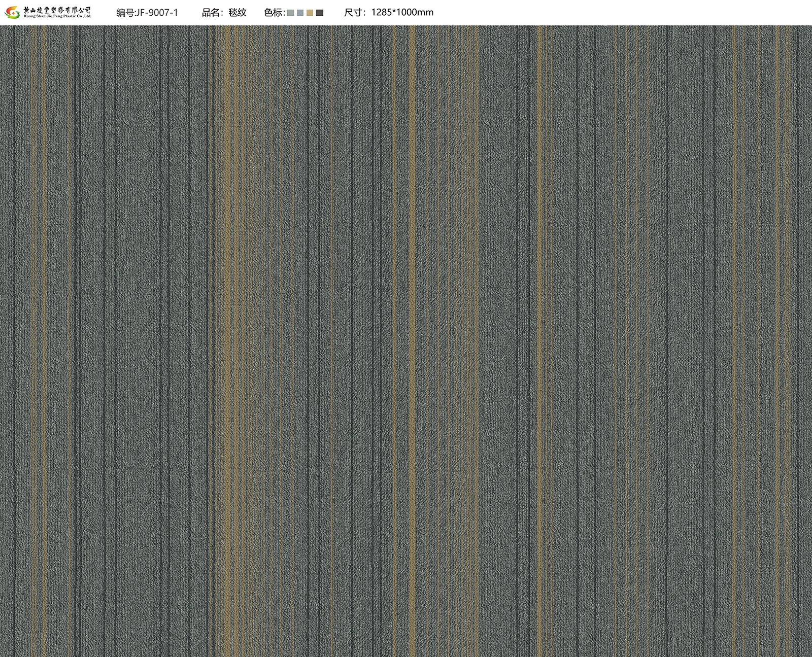
Task: Click the carpet texture sample image
Action: [x=406, y=341]
